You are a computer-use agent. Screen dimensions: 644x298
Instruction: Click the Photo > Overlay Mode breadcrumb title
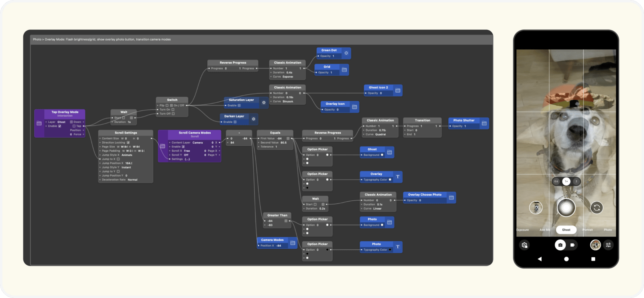coord(102,39)
